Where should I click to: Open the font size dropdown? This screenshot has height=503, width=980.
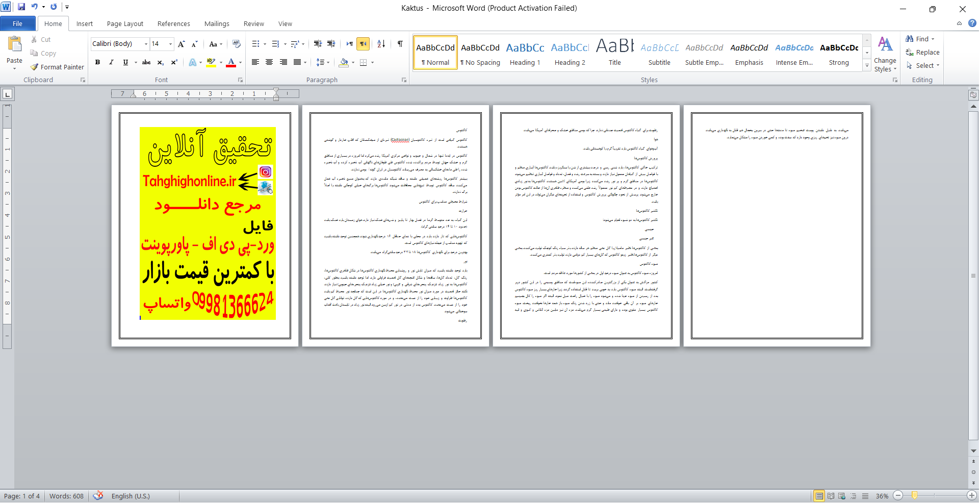coord(170,44)
